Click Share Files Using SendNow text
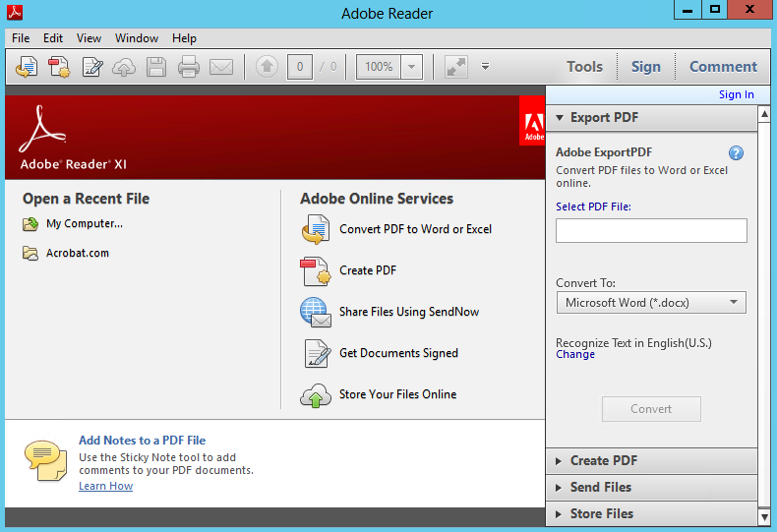 (x=409, y=312)
